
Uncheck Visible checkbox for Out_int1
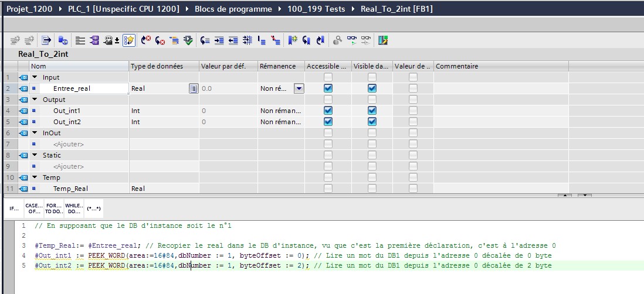372,110
